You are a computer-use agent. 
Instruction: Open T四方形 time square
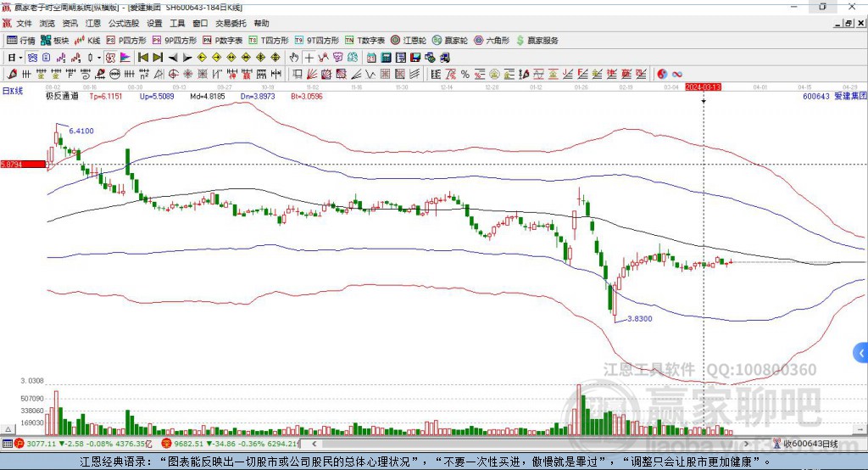(269, 41)
